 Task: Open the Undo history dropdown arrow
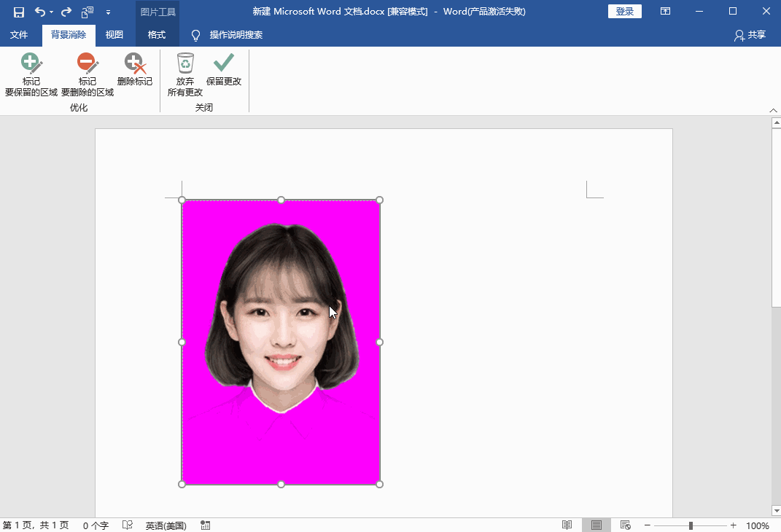51,12
